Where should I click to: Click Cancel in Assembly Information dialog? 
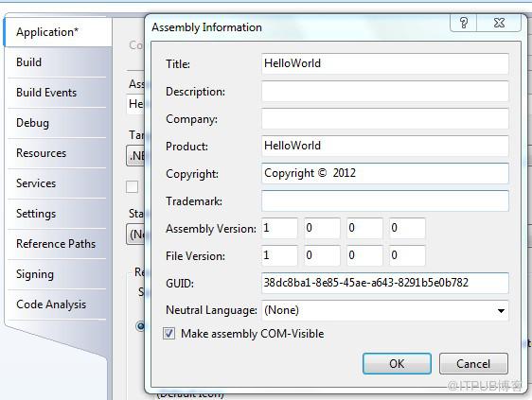pos(473,364)
